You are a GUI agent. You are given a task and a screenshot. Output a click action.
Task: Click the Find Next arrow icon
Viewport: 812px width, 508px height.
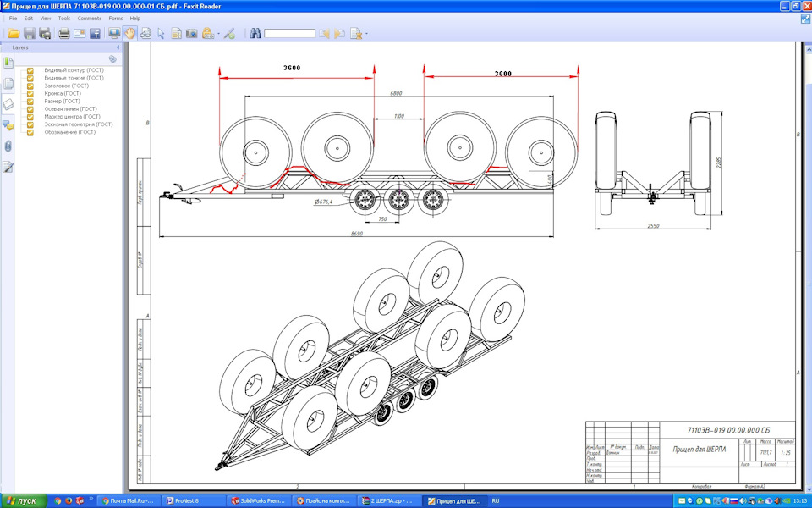pyautogui.click(x=340, y=34)
